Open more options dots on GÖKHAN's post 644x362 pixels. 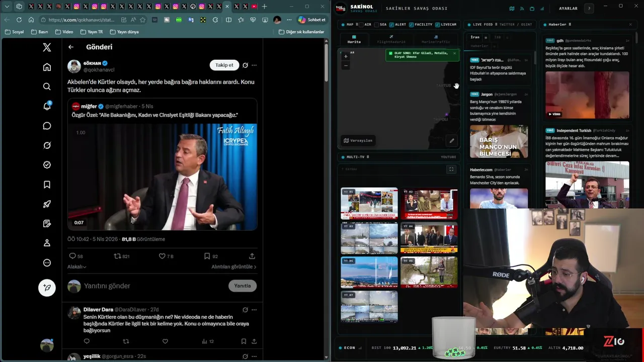(x=254, y=65)
